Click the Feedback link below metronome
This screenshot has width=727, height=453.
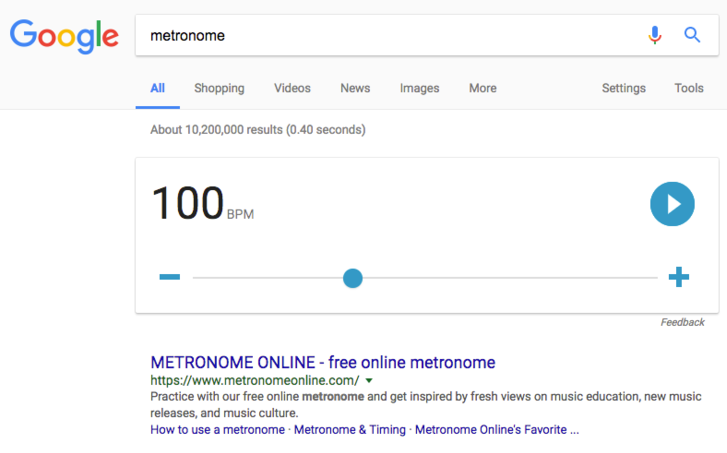coord(682,322)
